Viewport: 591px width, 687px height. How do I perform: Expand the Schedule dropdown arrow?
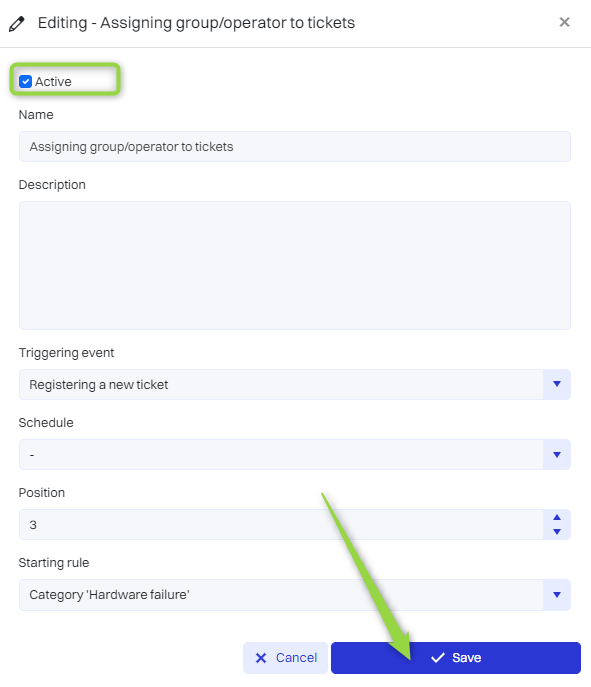coord(557,454)
